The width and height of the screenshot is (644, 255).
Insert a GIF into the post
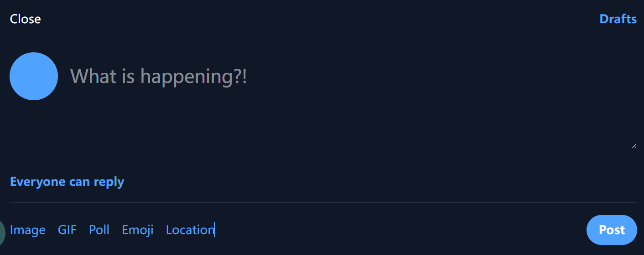click(67, 230)
